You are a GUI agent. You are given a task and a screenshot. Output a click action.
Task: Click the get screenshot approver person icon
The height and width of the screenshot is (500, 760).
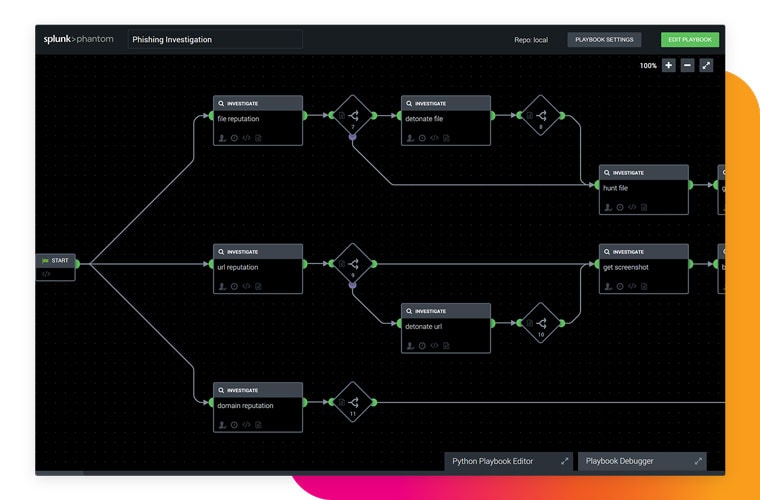(x=608, y=286)
